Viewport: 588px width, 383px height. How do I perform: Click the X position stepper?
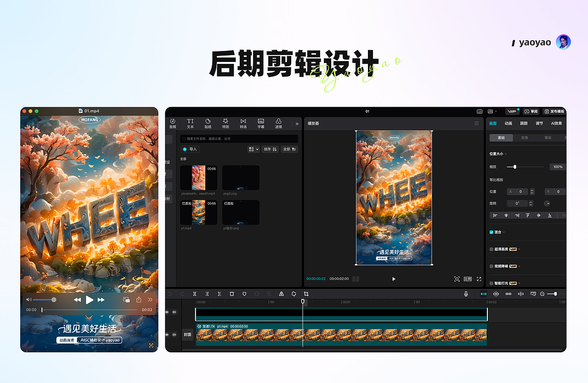(532, 191)
